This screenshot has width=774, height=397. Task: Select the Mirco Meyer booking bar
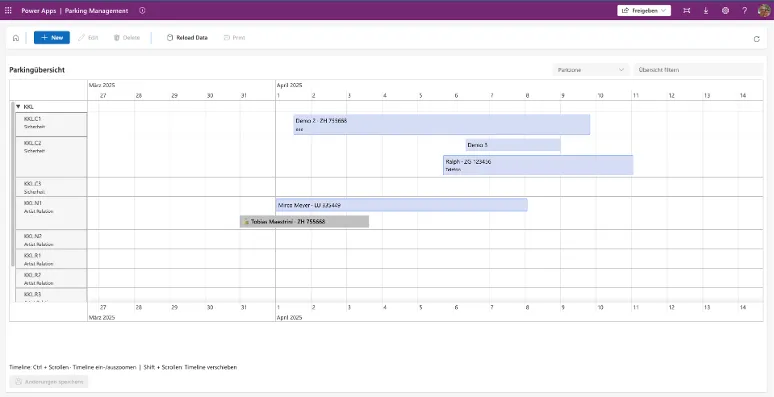pyautogui.click(x=401, y=205)
